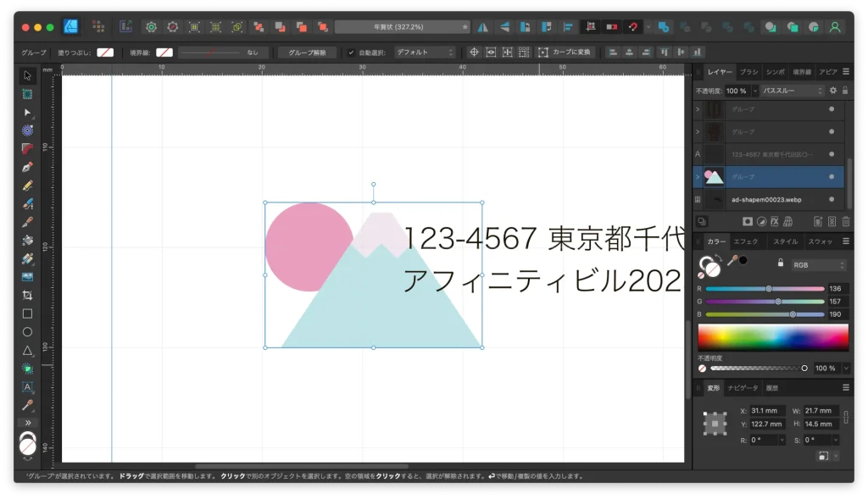Select the Pencil tool
The width and height of the screenshot is (868, 499).
[27, 186]
